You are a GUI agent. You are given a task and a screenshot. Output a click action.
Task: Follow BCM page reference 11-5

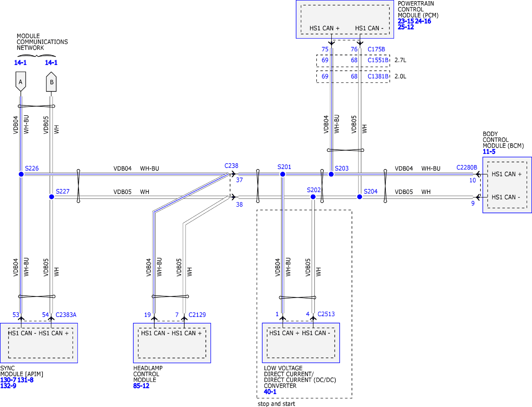click(489, 152)
